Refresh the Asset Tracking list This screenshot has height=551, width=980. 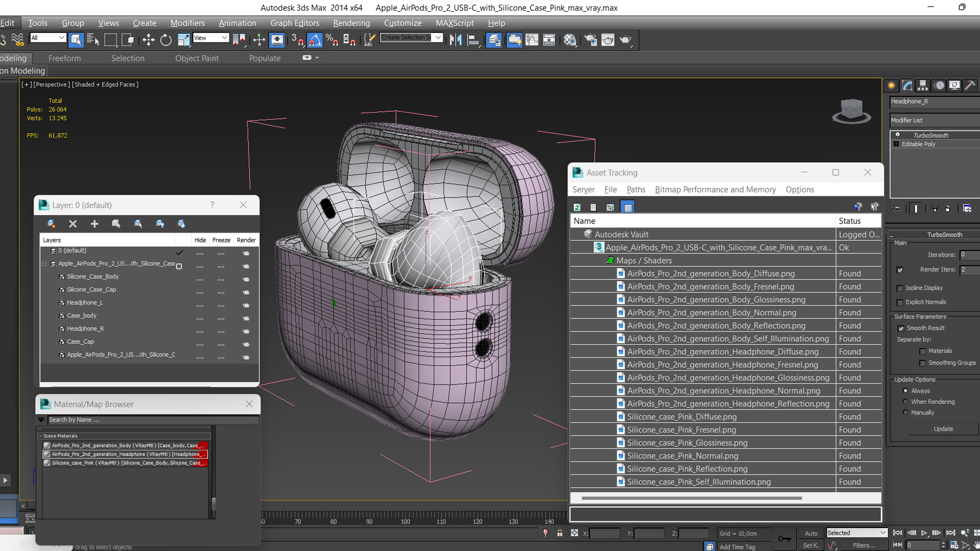(577, 207)
